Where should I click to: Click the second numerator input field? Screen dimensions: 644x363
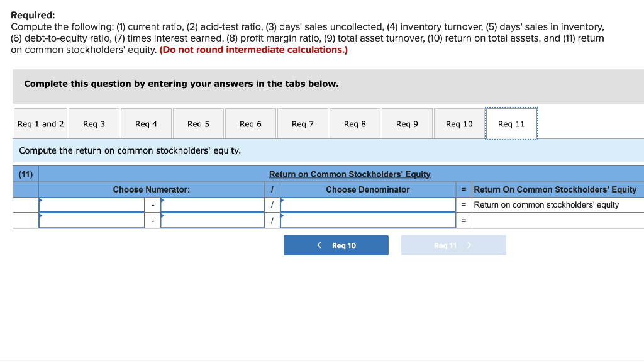[91, 220]
